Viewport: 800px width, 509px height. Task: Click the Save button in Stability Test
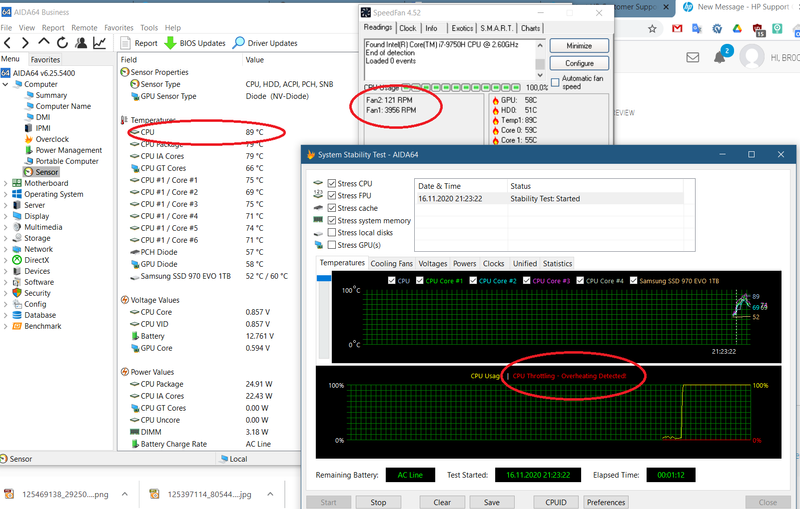coord(492,502)
